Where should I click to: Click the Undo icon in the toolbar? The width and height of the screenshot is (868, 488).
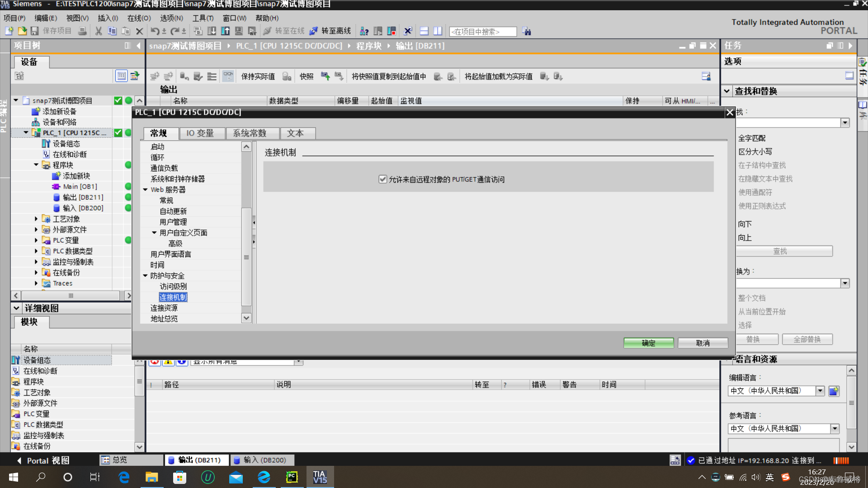coord(155,31)
